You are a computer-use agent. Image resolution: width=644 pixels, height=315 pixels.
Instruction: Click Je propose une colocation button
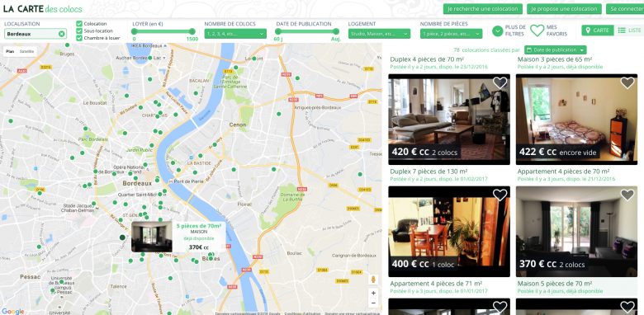click(x=563, y=8)
